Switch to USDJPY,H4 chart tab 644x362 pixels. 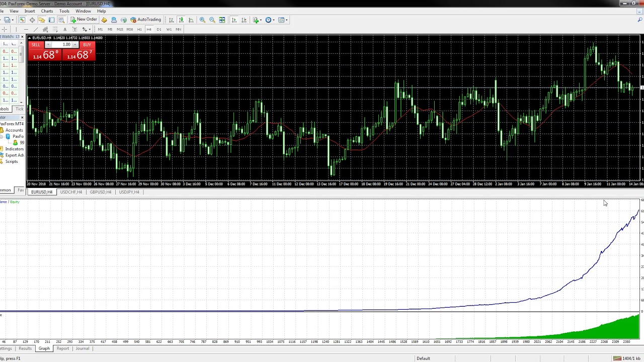click(x=129, y=192)
